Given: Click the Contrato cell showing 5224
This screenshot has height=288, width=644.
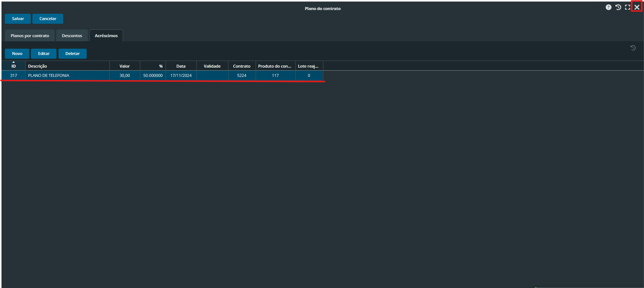Looking at the screenshot, I should point(242,75).
